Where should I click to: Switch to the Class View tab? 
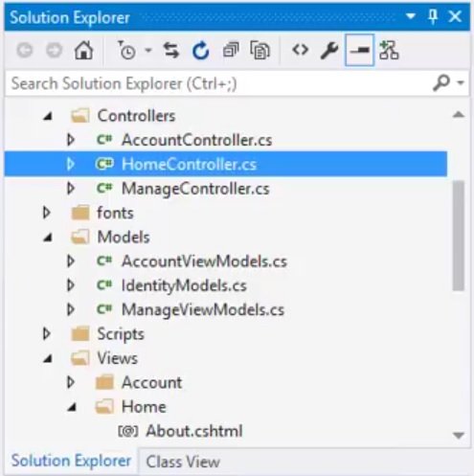[x=183, y=462]
